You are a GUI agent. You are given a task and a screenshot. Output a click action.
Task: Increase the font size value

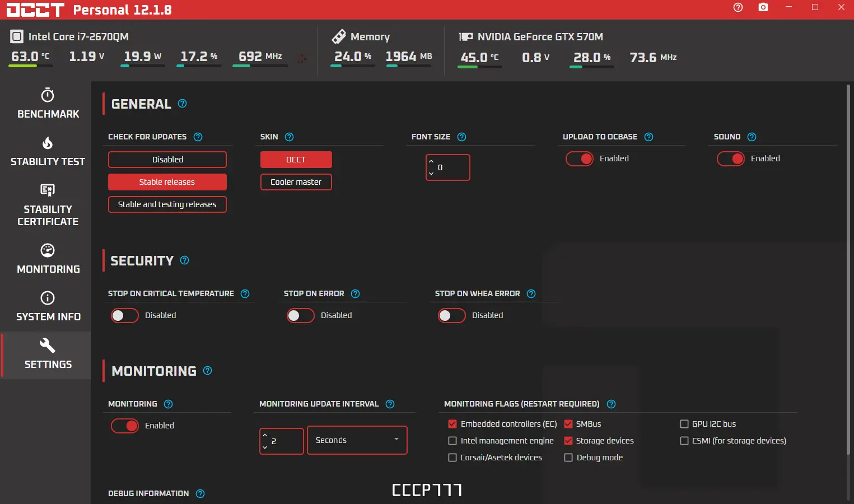point(431,161)
